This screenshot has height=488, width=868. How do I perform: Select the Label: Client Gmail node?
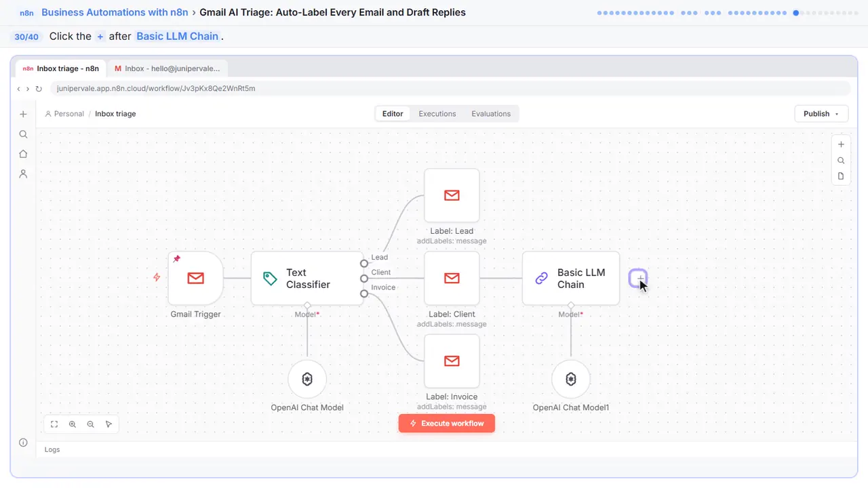pos(452,278)
